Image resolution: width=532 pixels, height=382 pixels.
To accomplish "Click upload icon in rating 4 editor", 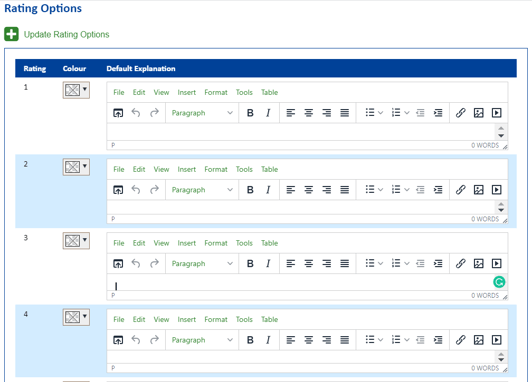I will [118, 340].
